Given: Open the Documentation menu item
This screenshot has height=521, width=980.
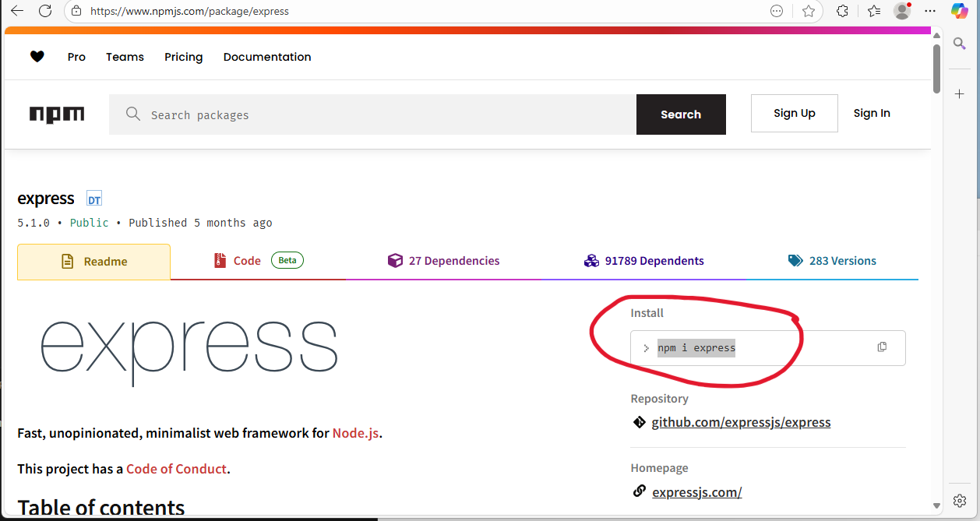Looking at the screenshot, I should click(x=267, y=57).
